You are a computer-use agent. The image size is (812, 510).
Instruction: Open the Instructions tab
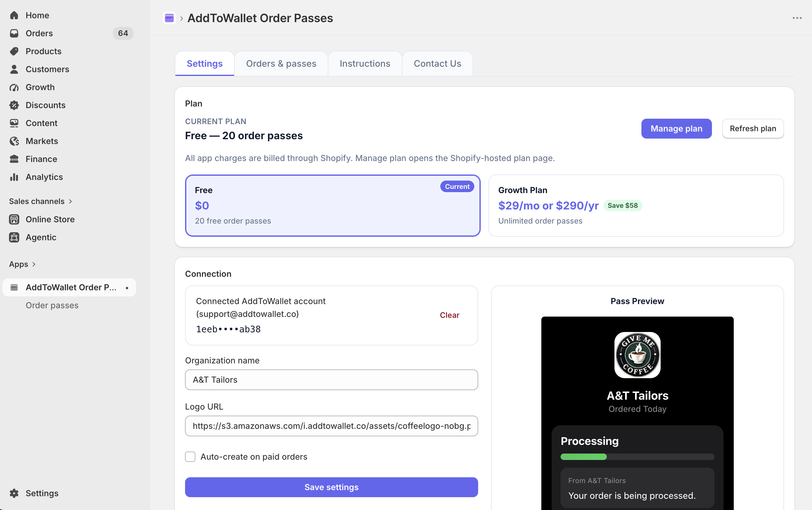pos(365,64)
